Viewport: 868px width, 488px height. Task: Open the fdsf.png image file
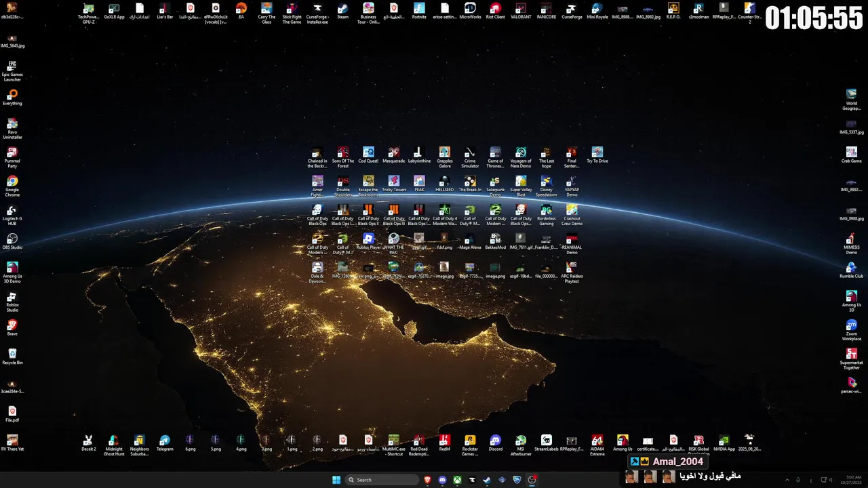(445, 241)
